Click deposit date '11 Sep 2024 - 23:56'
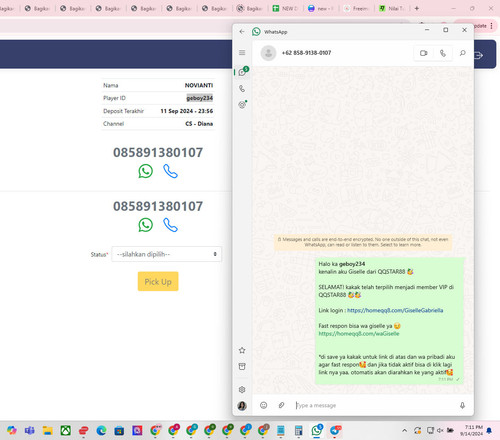Image resolution: width=500 pixels, height=440 pixels. [x=187, y=111]
